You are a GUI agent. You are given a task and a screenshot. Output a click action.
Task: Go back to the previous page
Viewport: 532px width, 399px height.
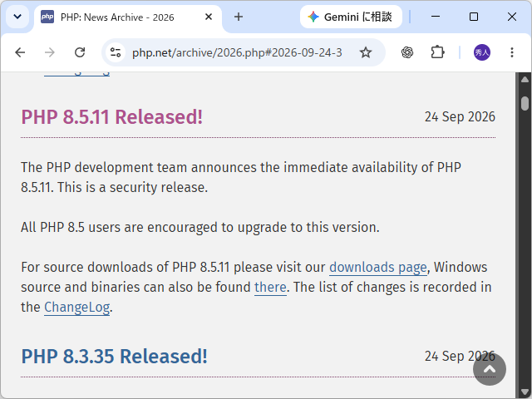tap(20, 52)
